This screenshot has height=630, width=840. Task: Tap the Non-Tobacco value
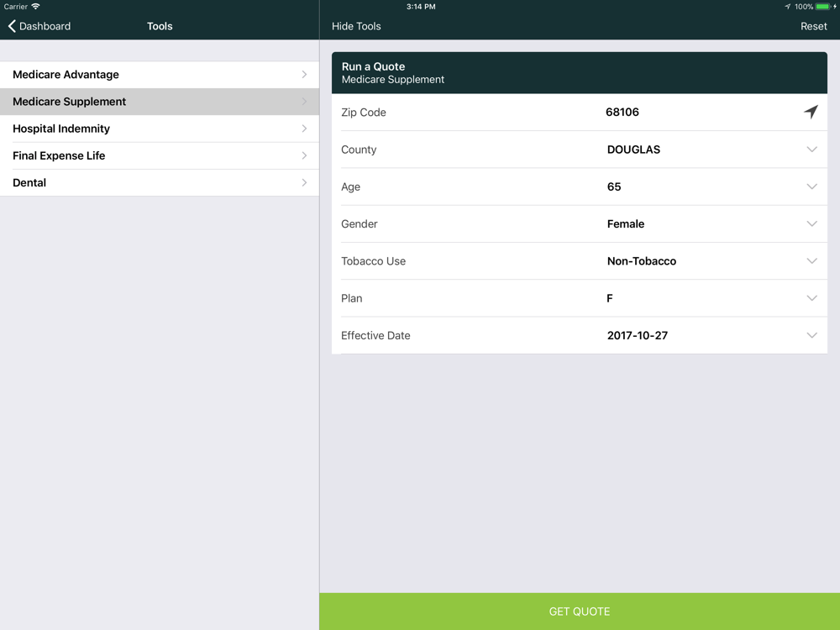pos(641,261)
